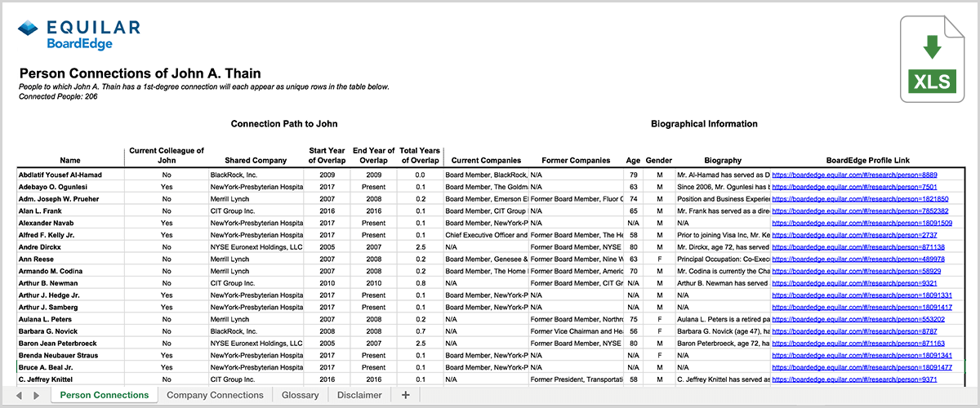Screen dimensions: 980x408
Task: Select Connection Path to John heading
Action: [x=284, y=124]
